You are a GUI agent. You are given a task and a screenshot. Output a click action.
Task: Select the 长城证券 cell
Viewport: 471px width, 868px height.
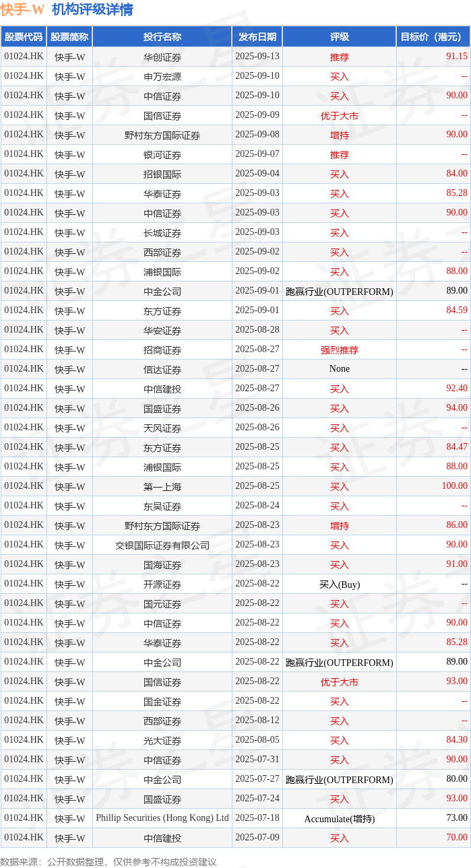tap(162, 233)
